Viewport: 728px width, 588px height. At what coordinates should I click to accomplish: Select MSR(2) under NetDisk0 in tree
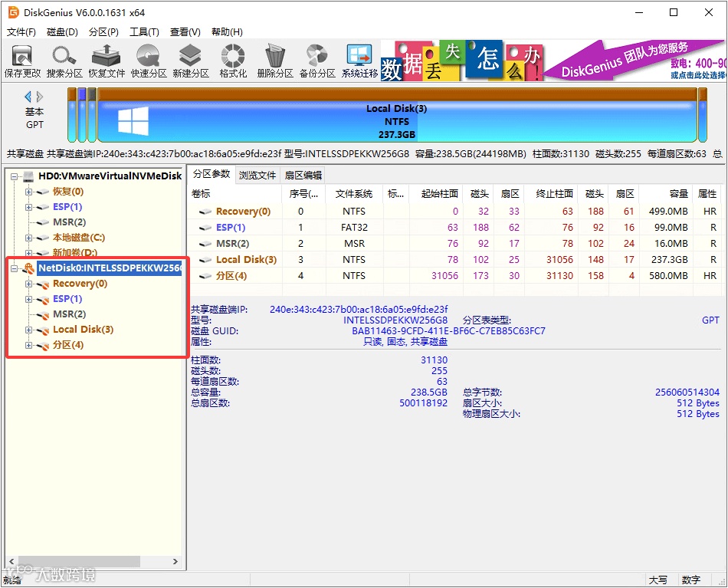[69, 314]
